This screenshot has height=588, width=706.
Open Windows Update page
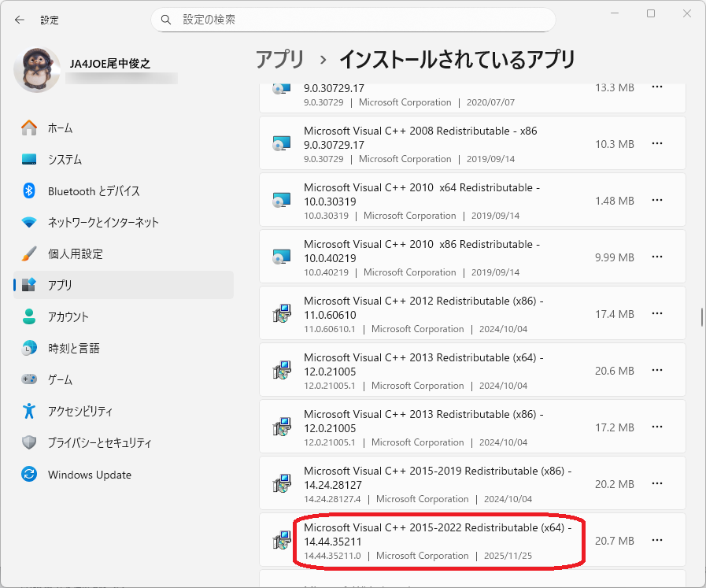click(124, 475)
